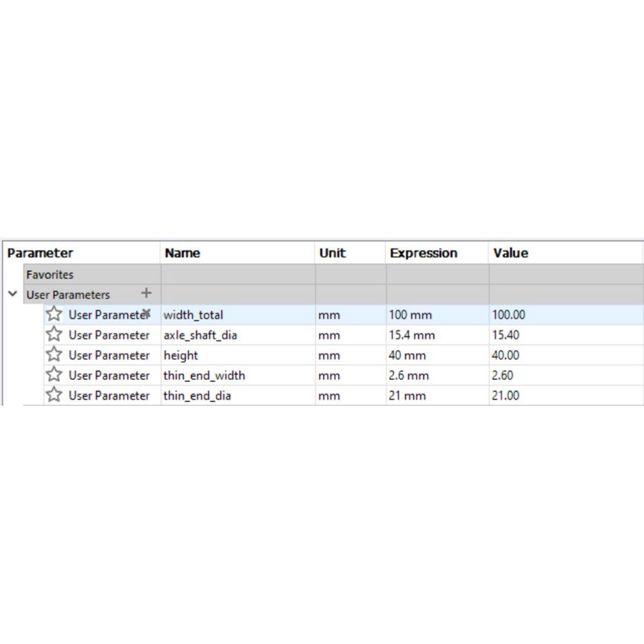Add a new user parameter with plus icon
644x644 pixels.
click(x=146, y=293)
